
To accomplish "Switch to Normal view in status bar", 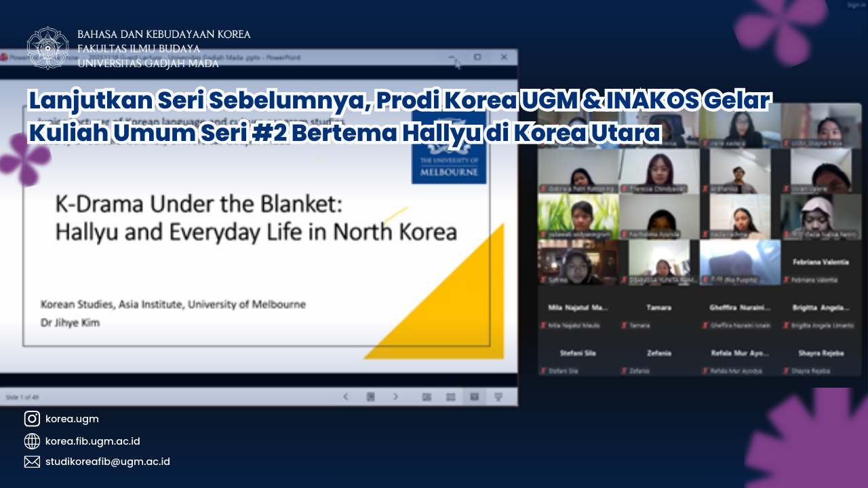I will (x=427, y=396).
